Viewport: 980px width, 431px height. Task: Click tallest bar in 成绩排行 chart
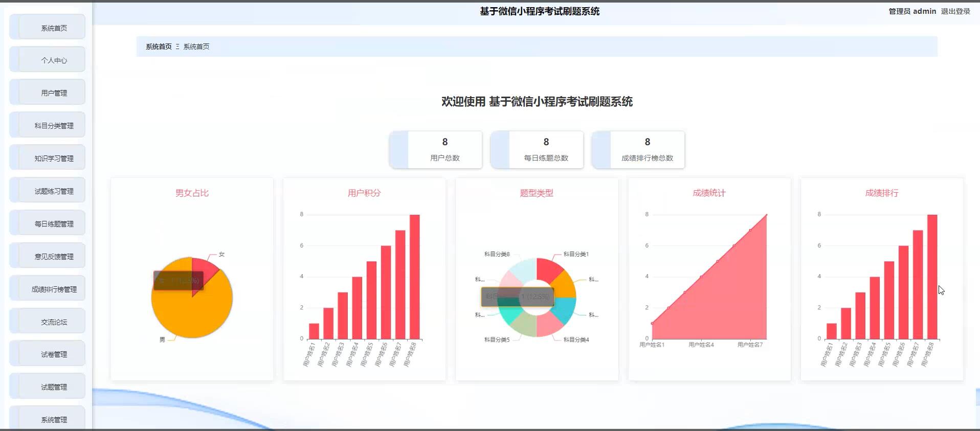pos(932,277)
